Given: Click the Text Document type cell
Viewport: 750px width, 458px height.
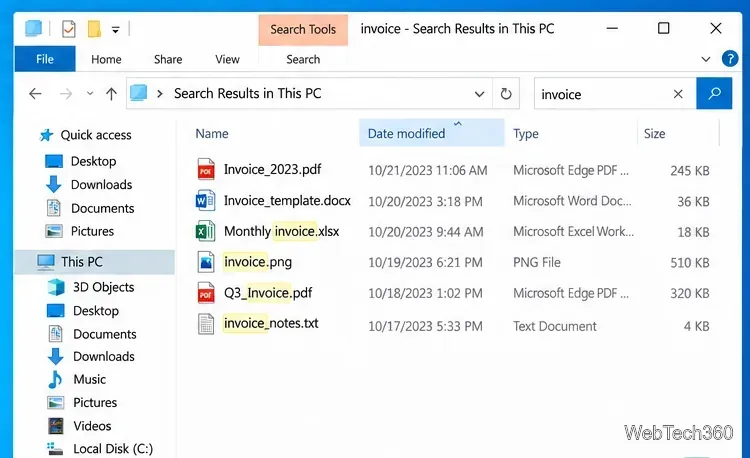Looking at the screenshot, I should (x=555, y=326).
